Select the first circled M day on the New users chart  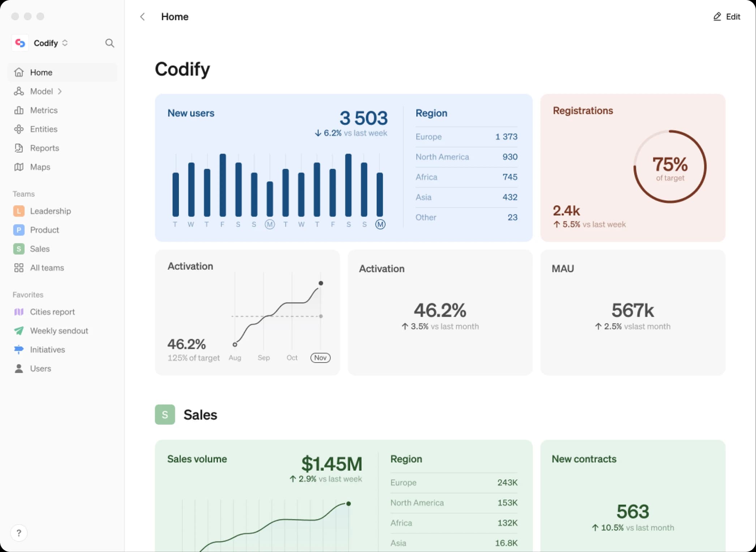[x=270, y=224]
